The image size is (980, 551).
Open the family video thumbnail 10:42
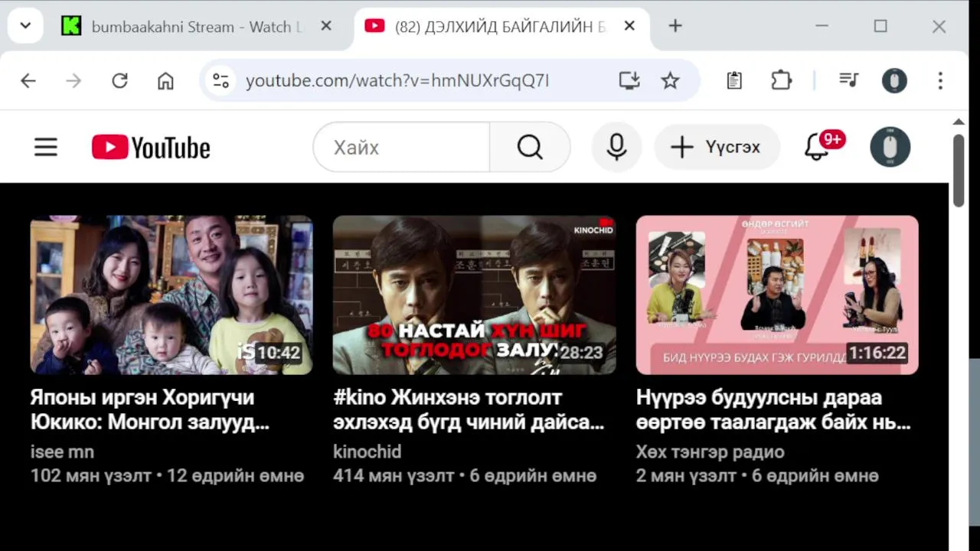click(171, 295)
